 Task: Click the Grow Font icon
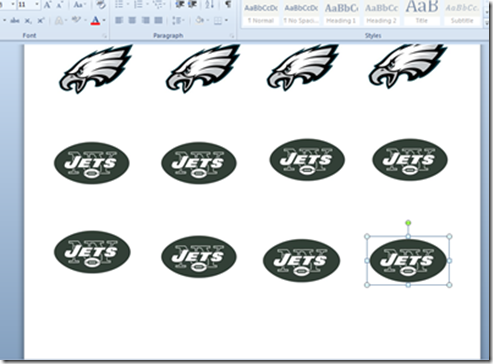click(x=47, y=5)
